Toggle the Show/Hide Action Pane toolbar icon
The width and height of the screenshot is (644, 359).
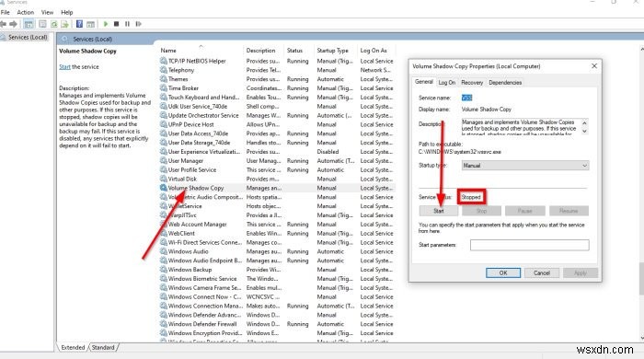90,24
